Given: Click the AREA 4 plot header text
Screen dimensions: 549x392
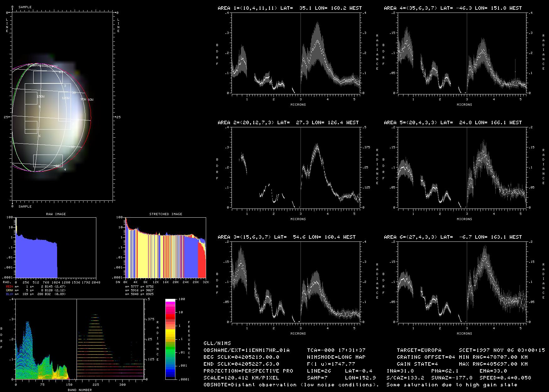Looking at the screenshot, I should tap(453, 8).
